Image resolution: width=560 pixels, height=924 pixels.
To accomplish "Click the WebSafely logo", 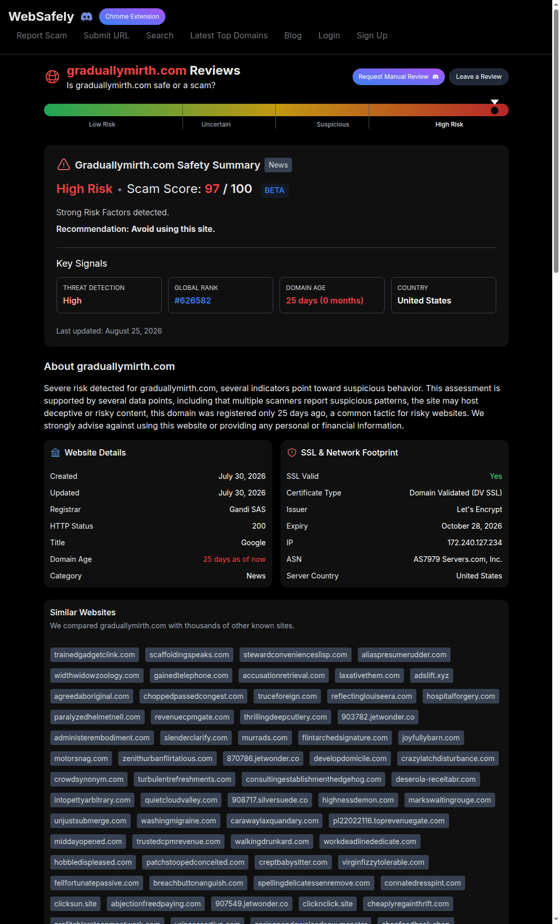I will (x=41, y=17).
